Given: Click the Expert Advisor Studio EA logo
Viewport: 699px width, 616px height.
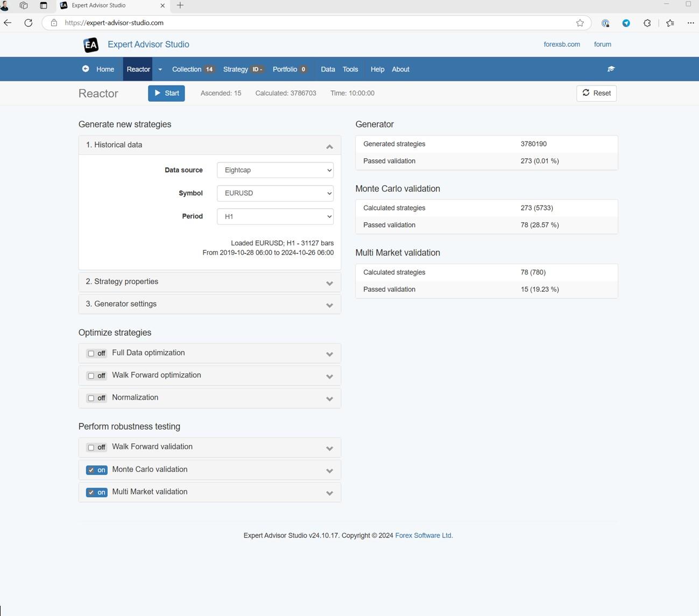Looking at the screenshot, I should click(91, 45).
